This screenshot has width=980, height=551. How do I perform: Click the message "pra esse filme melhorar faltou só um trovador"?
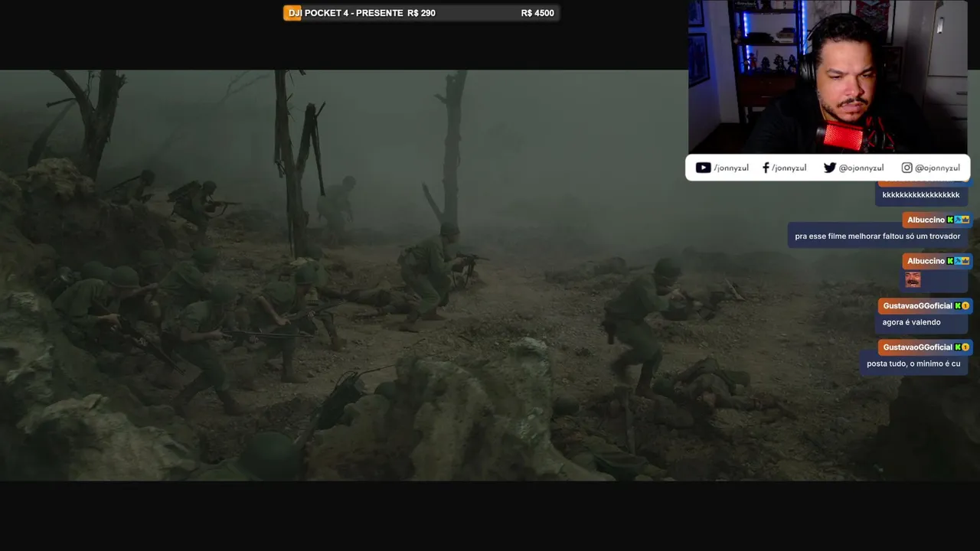point(877,236)
